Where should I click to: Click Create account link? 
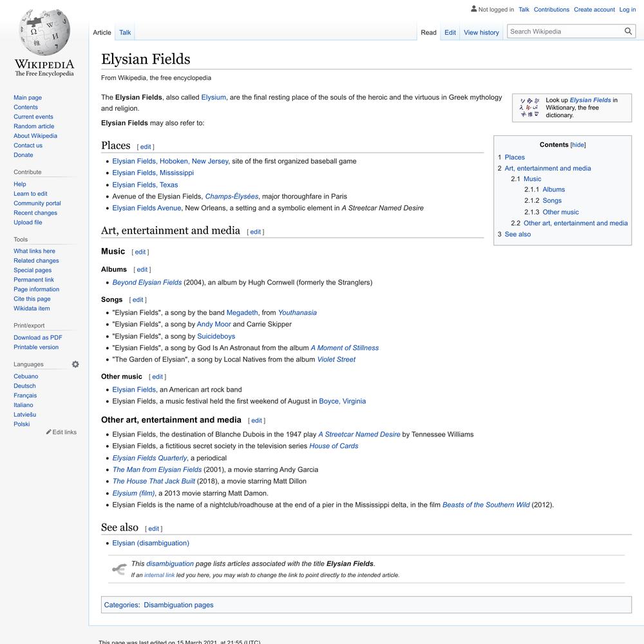tap(594, 10)
